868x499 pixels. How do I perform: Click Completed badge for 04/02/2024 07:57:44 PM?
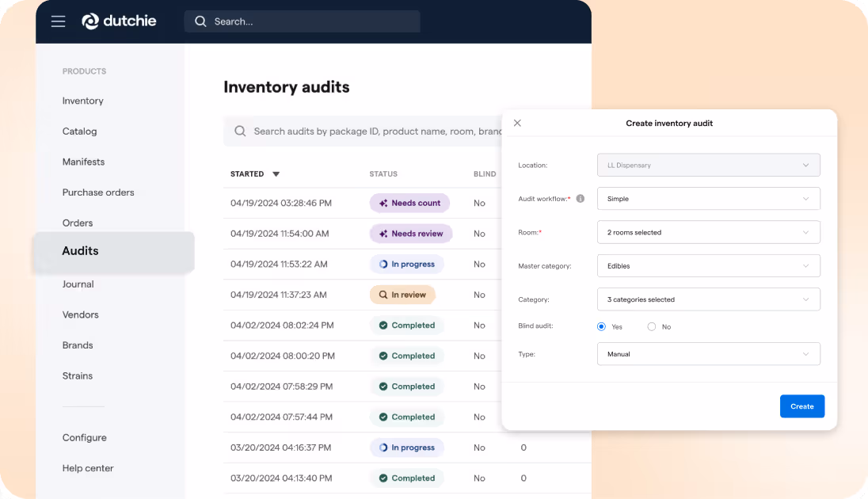coord(407,417)
